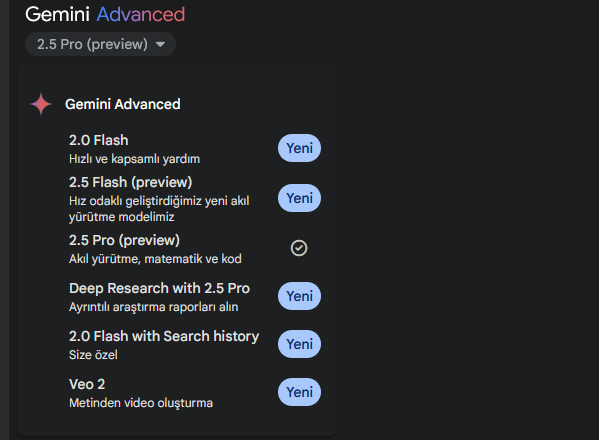The image size is (599, 440).
Task: Select 2.5 Pro (preview) in the list
Action: click(194, 249)
